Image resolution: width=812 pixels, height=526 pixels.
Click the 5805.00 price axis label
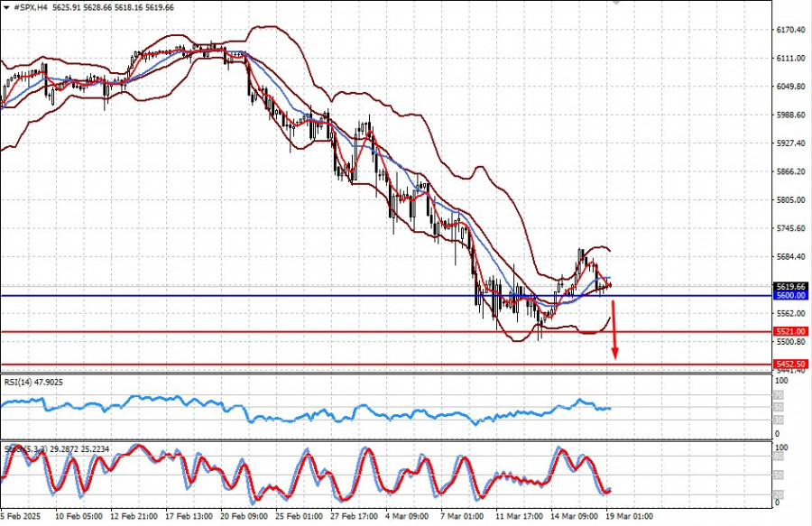click(x=790, y=199)
